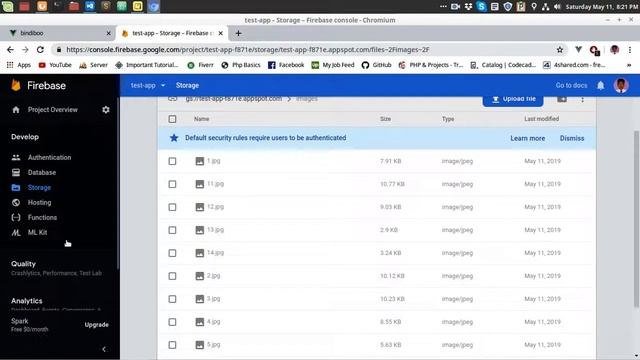Click the Functions brackets icon
The width and height of the screenshot is (640, 360).
(16, 218)
